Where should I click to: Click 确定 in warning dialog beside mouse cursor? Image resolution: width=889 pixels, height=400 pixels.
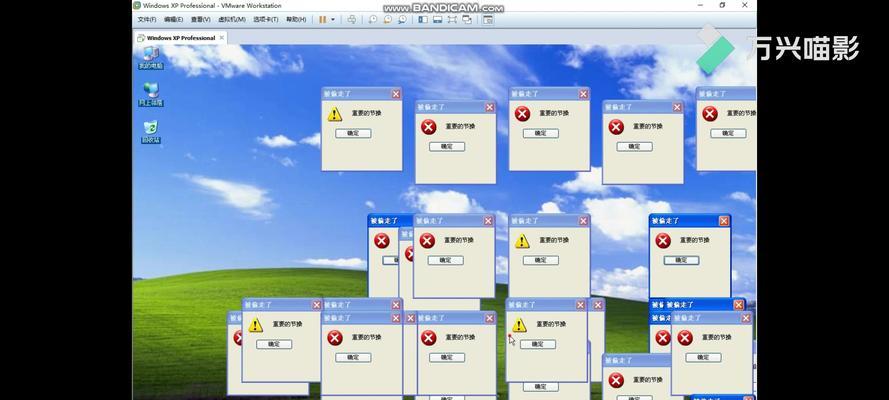[x=538, y=344]
